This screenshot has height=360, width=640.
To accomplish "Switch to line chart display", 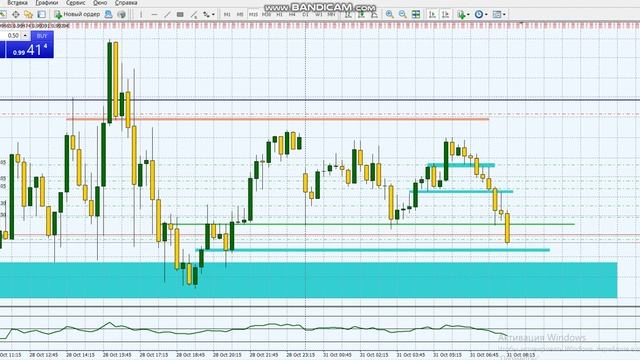I will click(374, 15).
